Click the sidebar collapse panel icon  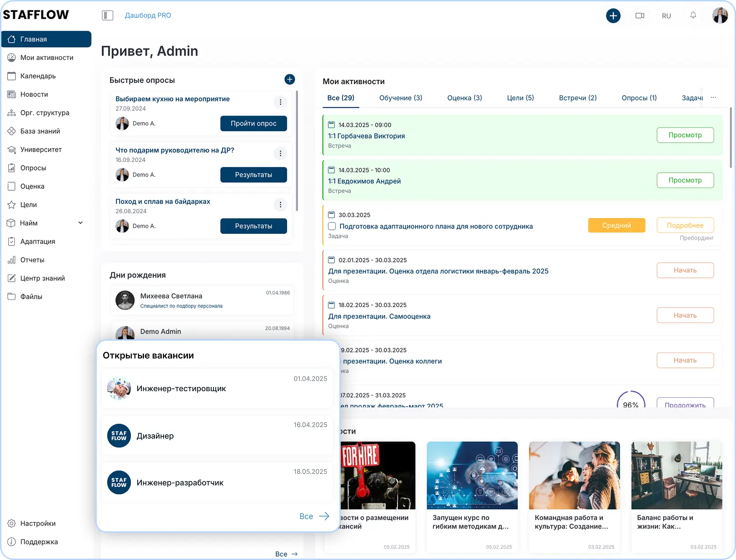pos(108,15)
